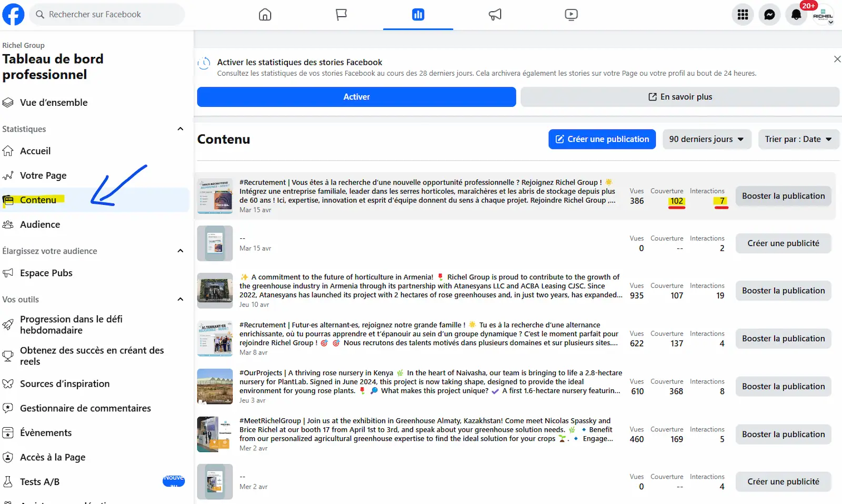Open the Ads megaphone icon in the top bar
The image size is (842, 504).
click(x=495, y=14)
